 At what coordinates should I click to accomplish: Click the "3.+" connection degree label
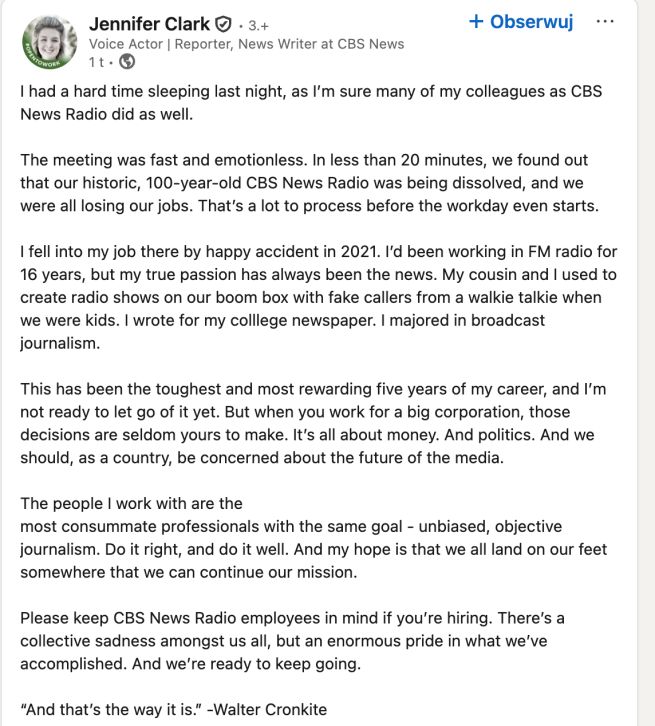[257, 25]
